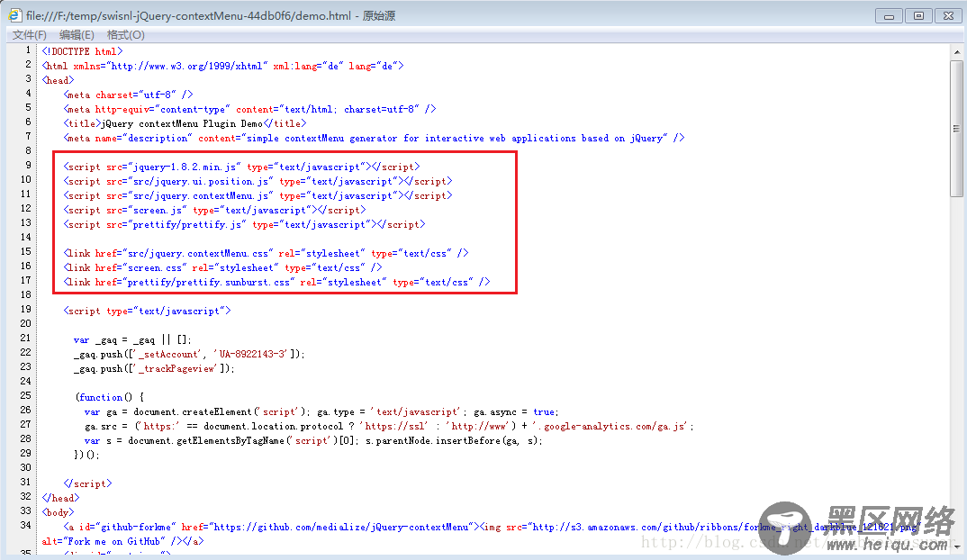This screenshot has height=560, width=967.
Task: Click the vertical scrollbar thumb
Action: coord(956,129)
